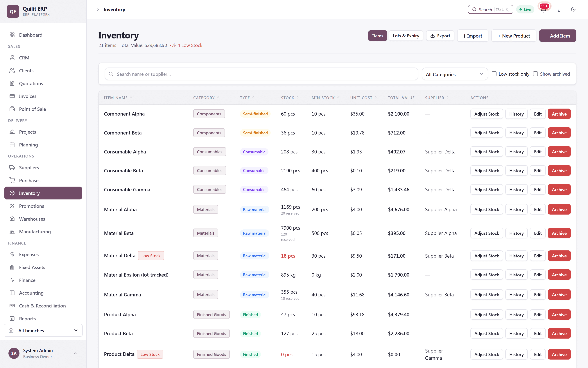Viewport: 588px width, 368px height.
Task: Click the Semi-finished tag of Component Beta
Action: click(255, 133)
